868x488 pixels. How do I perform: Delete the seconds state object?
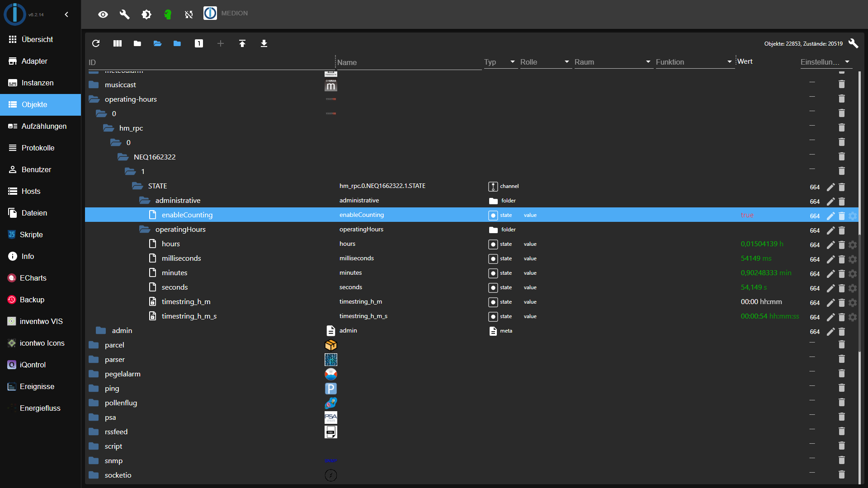click(x=842, y=288)
